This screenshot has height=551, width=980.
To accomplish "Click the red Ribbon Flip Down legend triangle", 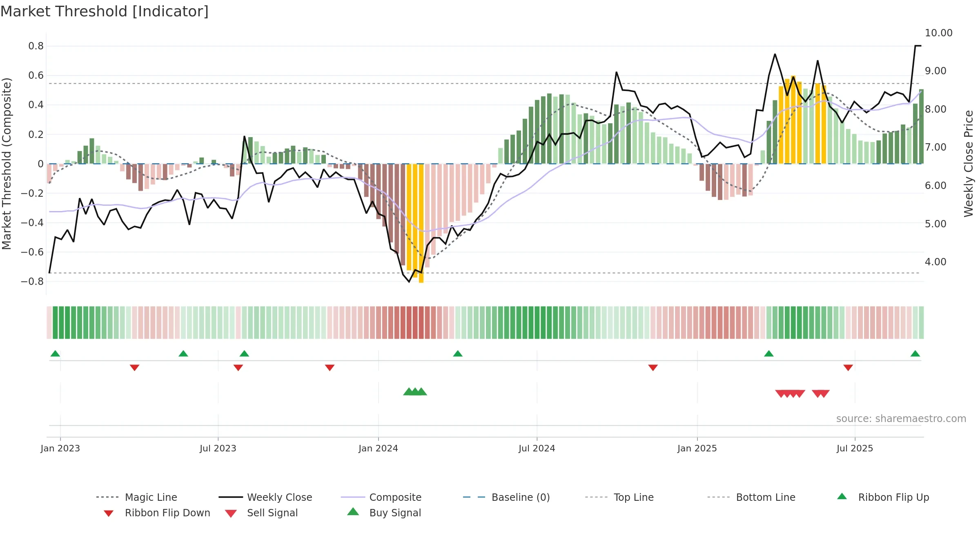I will coord(109,513).
